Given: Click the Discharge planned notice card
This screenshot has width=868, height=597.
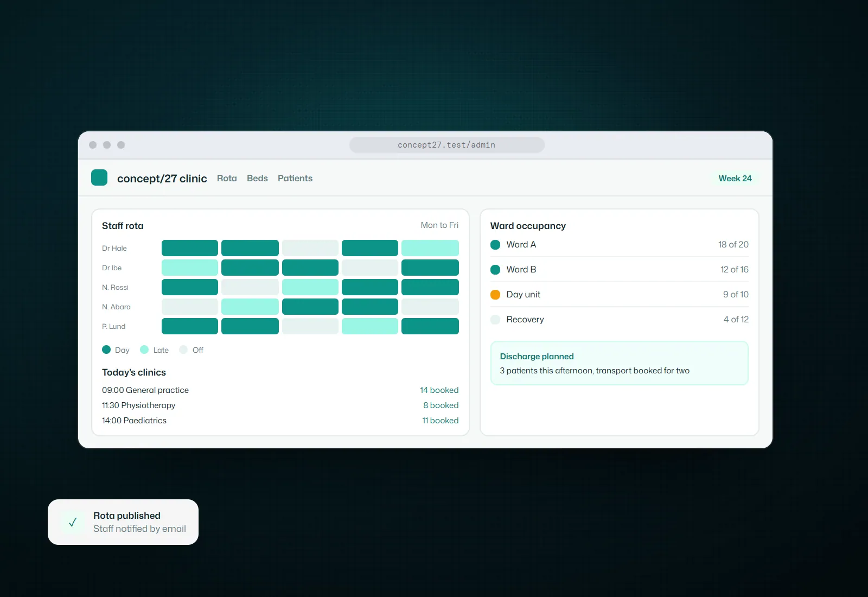Looking at the screenshot, I should (x=620, y=363).
